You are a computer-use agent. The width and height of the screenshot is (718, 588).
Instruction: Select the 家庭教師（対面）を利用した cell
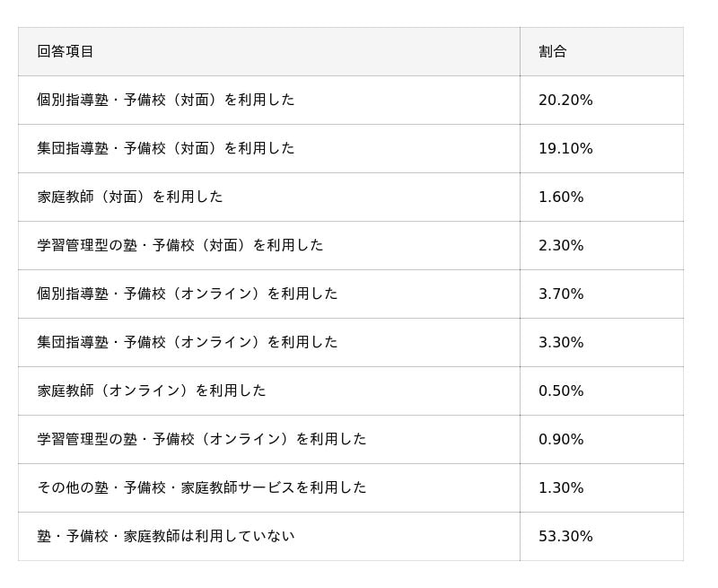[130, 197]
